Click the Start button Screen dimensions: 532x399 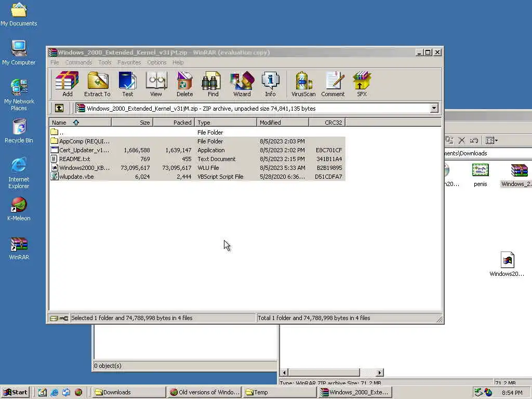(x=15, y=392)
